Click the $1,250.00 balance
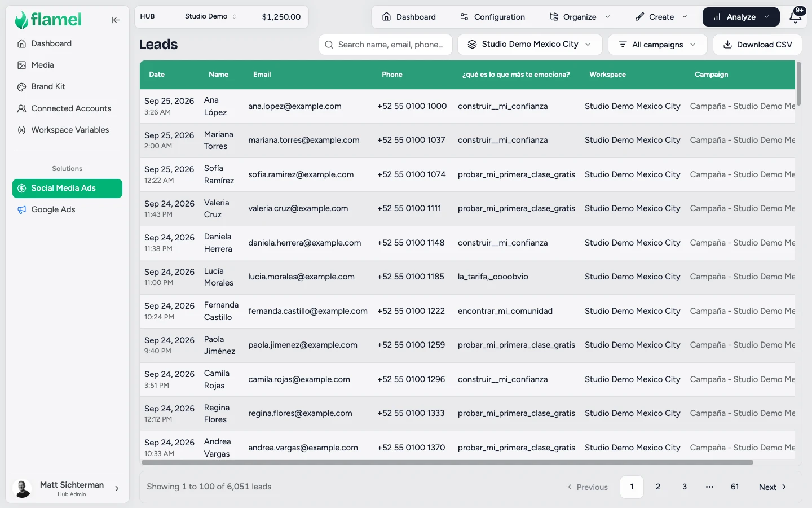The width and height of the screenshot is (812, 508). [281, 17]
